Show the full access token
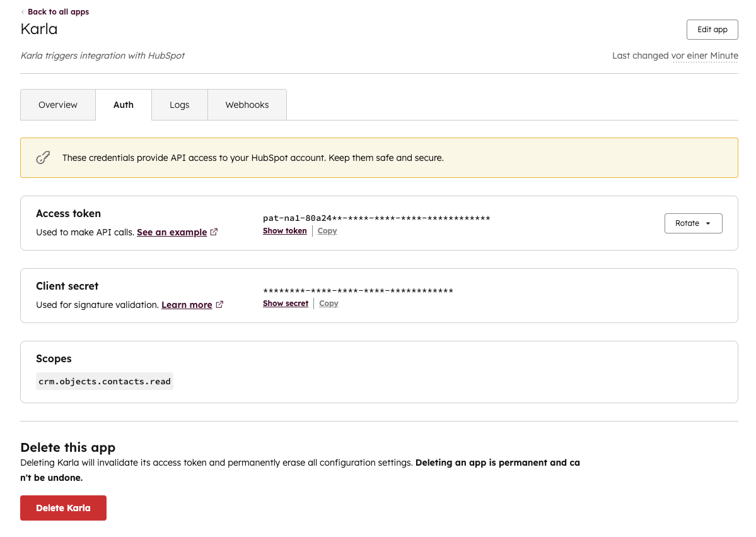756x537 pixels. [284, 230]
